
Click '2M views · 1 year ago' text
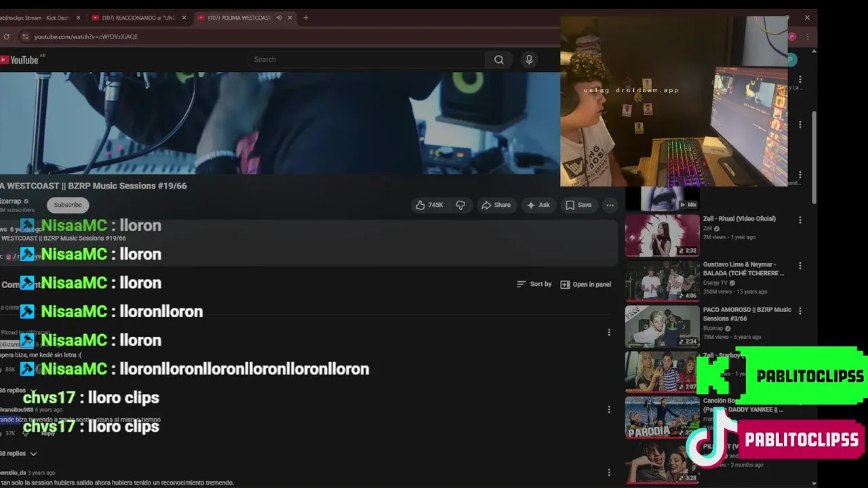(729, 237)
